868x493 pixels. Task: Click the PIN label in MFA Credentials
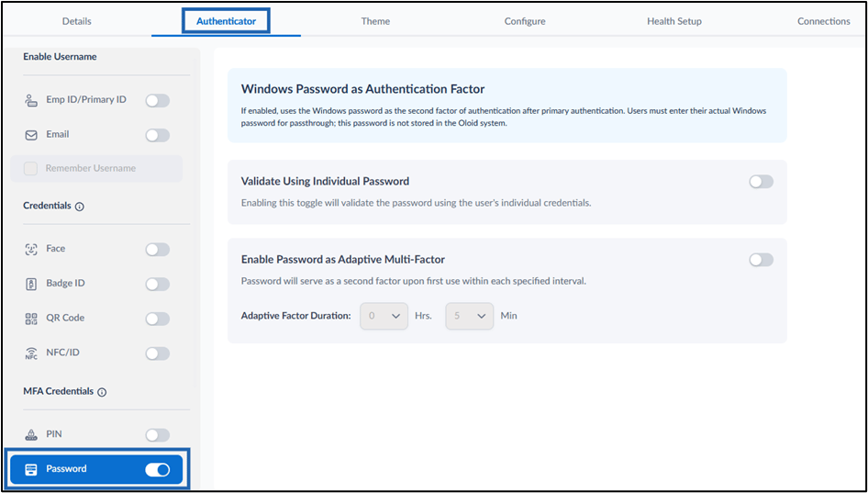pyautogui.click(x=54, y=433)
